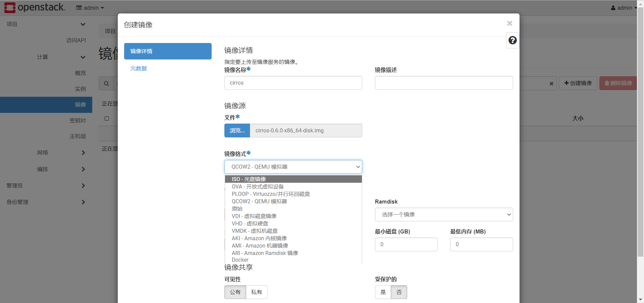Set protected to 是
This screenshot has width=644, height=303.
click(383, 292)
